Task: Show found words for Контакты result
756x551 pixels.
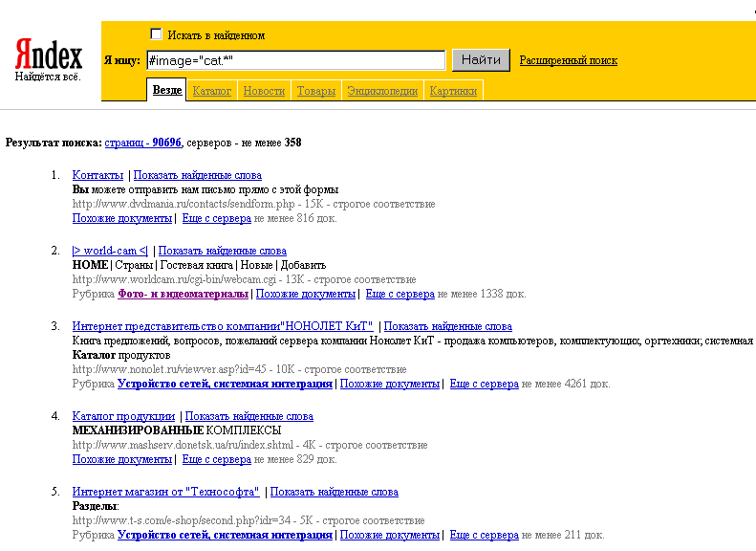Action: (x=198, y=175)
